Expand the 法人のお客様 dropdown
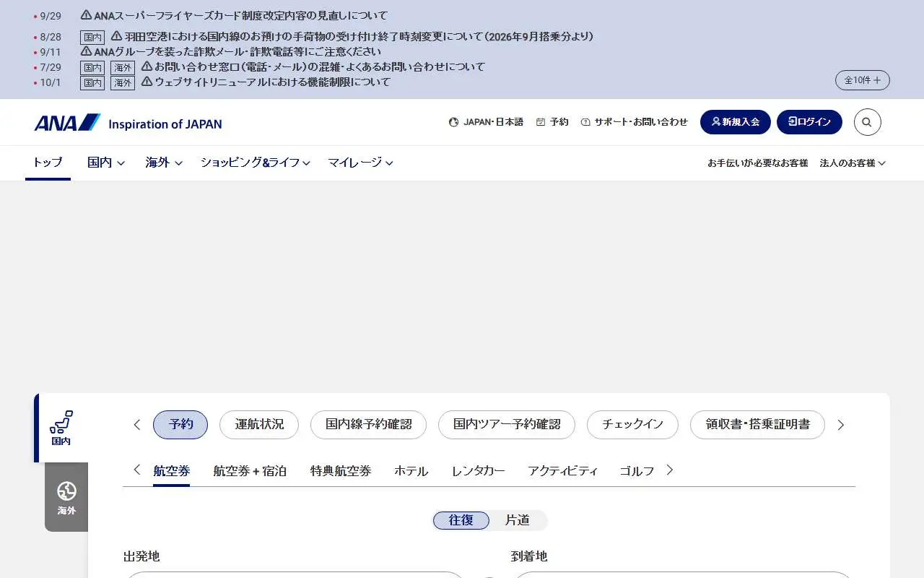The image size is (924, 578). tap(853, 163)
